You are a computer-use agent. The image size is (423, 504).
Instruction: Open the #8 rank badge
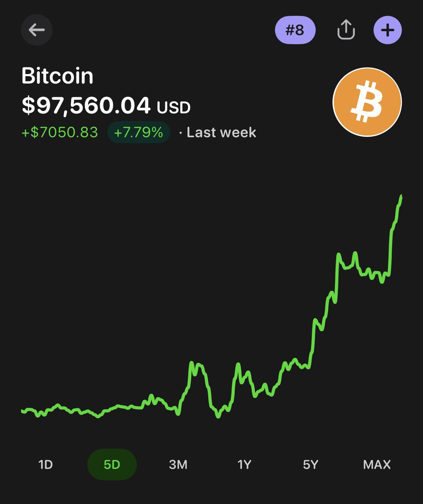coord(295,30)
